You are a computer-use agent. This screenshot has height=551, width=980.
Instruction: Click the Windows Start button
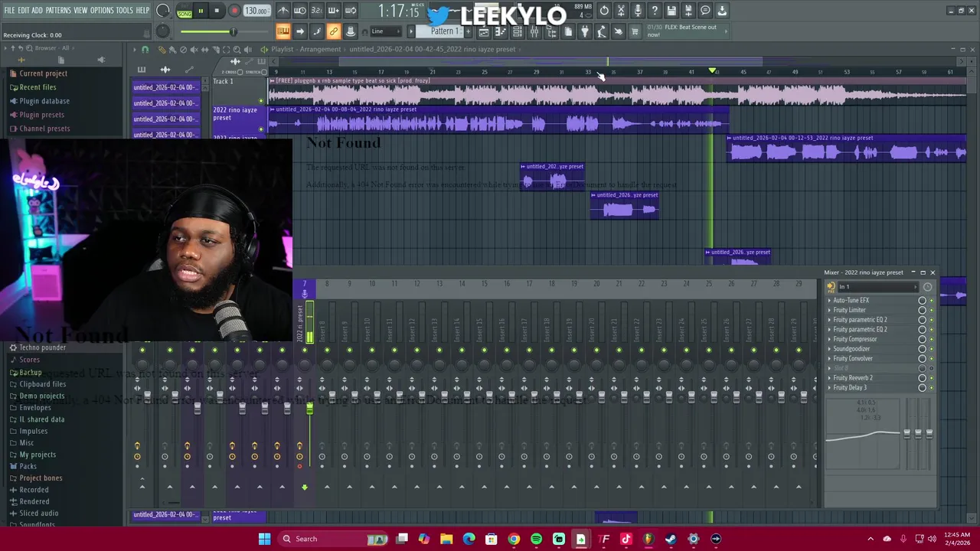[x=264, y=539]
